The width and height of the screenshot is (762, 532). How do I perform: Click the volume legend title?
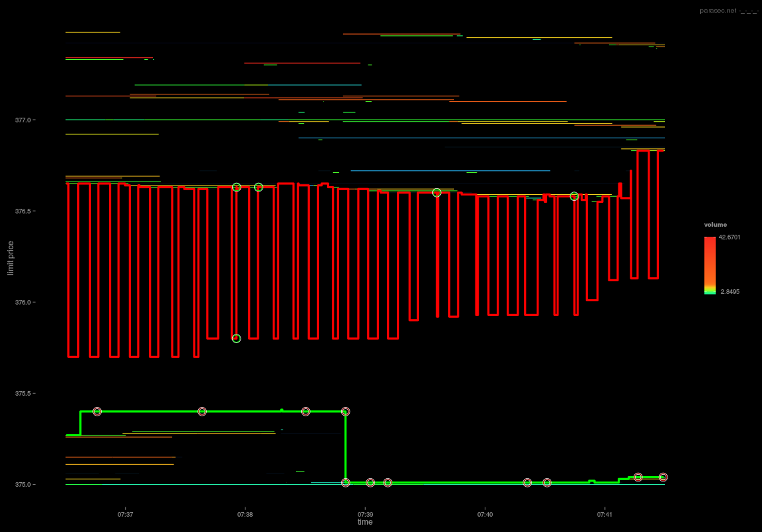[x=715, y=224]
